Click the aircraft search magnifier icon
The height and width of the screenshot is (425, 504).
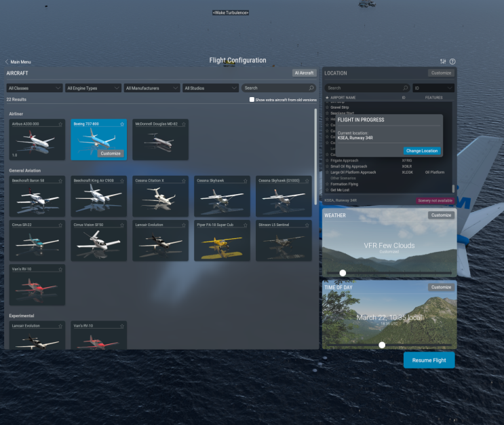coord(311,88)
